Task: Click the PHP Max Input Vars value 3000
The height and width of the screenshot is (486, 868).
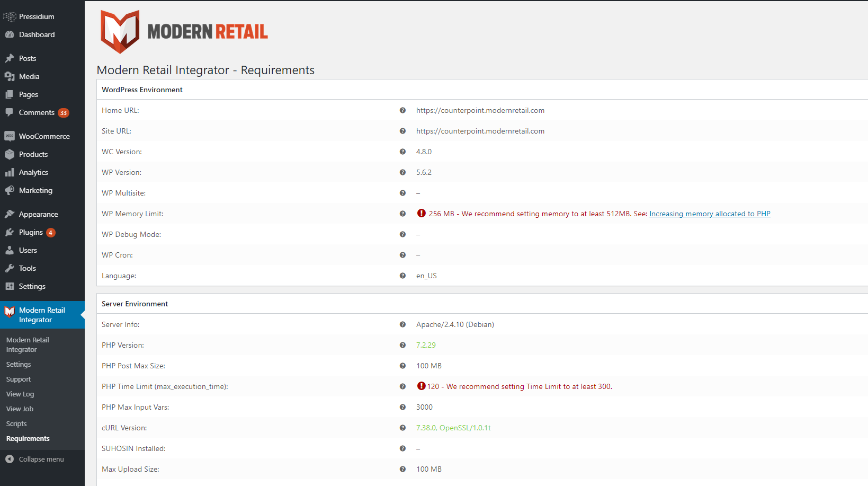Action: click(424, 407)
